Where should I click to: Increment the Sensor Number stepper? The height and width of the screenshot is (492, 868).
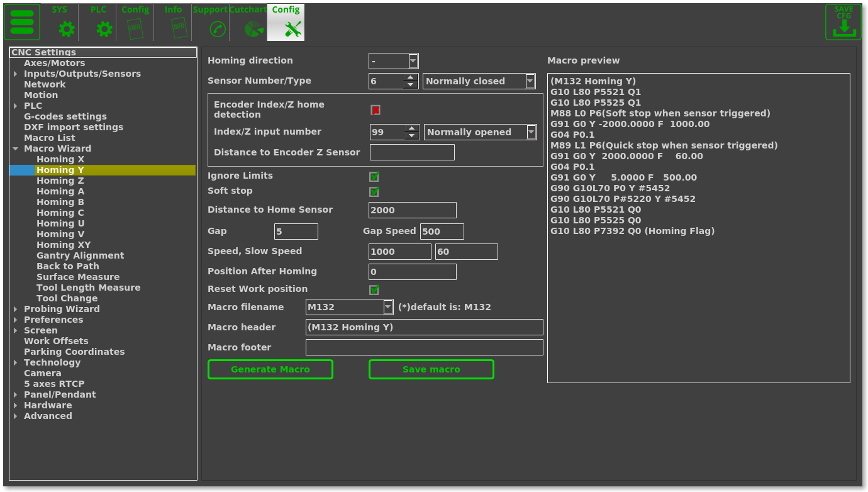click(411, 77)
